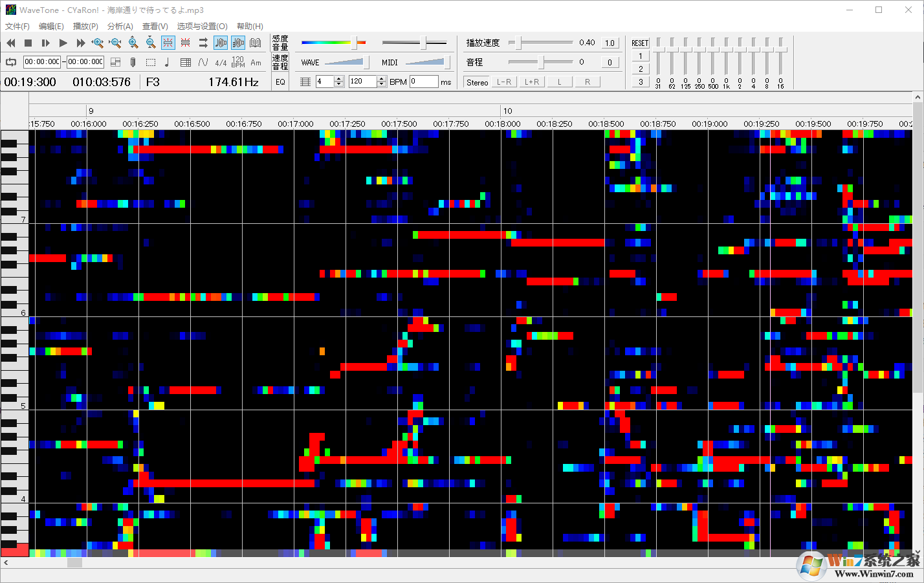Screen dimensions: 924x583
Task: Decrease the 120 BPM value with down arrow
Action: pyautogui.click(x=382, y=84)
